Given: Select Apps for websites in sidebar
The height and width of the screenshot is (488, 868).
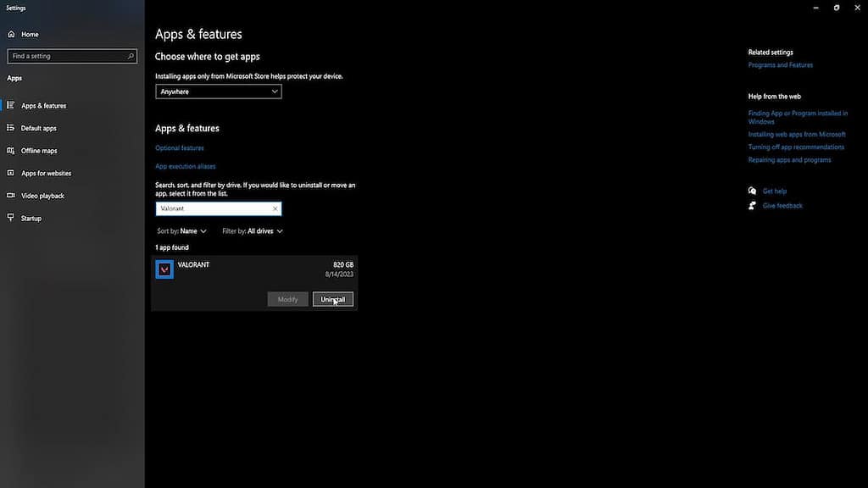Looking at the screenshot, I should pos(72,173).
